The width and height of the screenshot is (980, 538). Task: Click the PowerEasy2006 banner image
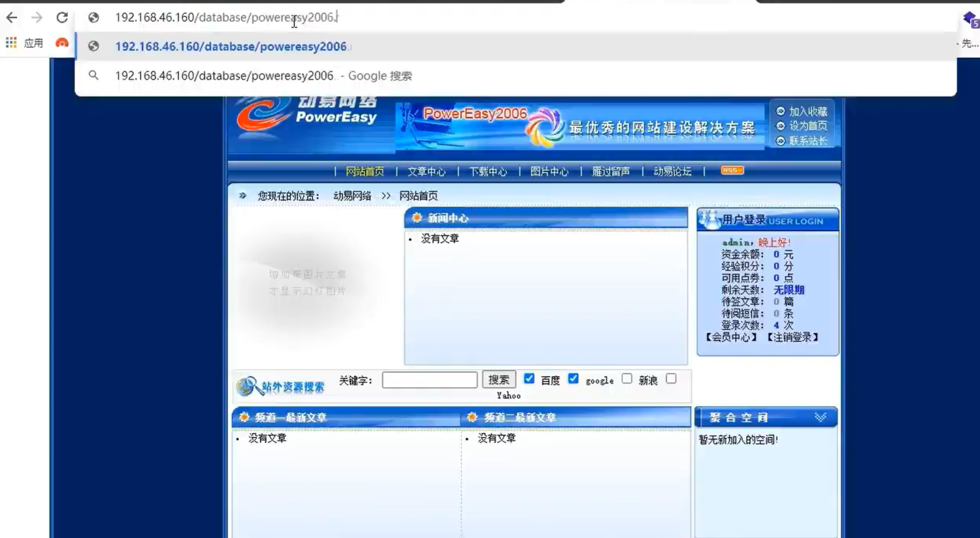click(579, 126)
